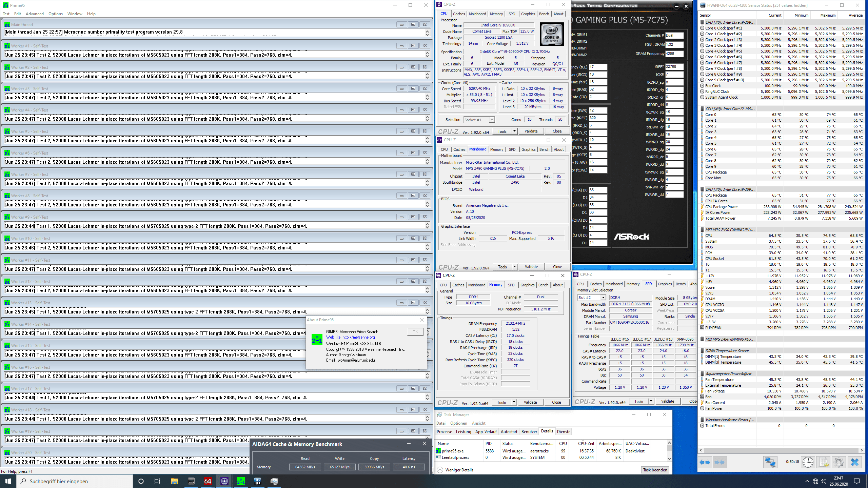The width and height of the screenshot is (868, 488).
Task: Switch to Bench tab in CPU-Z Mainboard window
Action: pyautogui.click(x=544, y=149)
